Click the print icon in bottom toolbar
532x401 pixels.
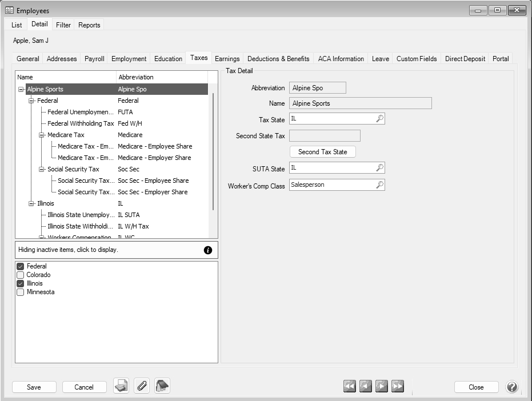point(121,387)
